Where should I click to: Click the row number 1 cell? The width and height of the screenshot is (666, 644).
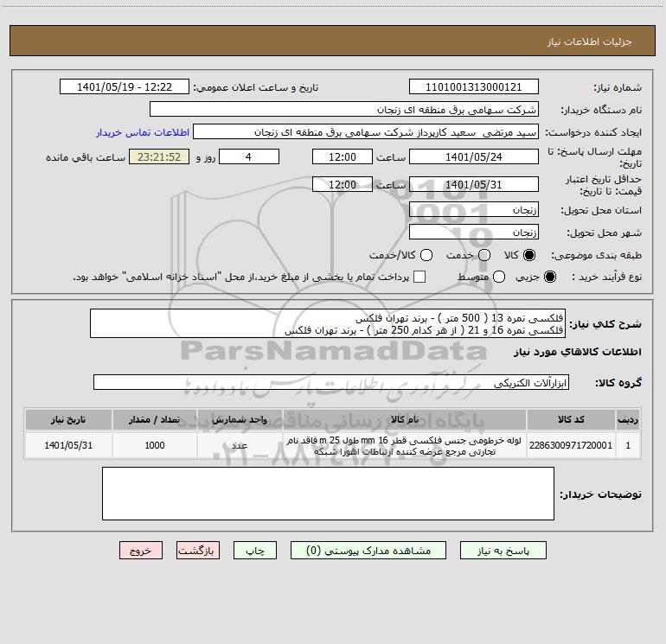pyautogui.click(x=628, y=445)
